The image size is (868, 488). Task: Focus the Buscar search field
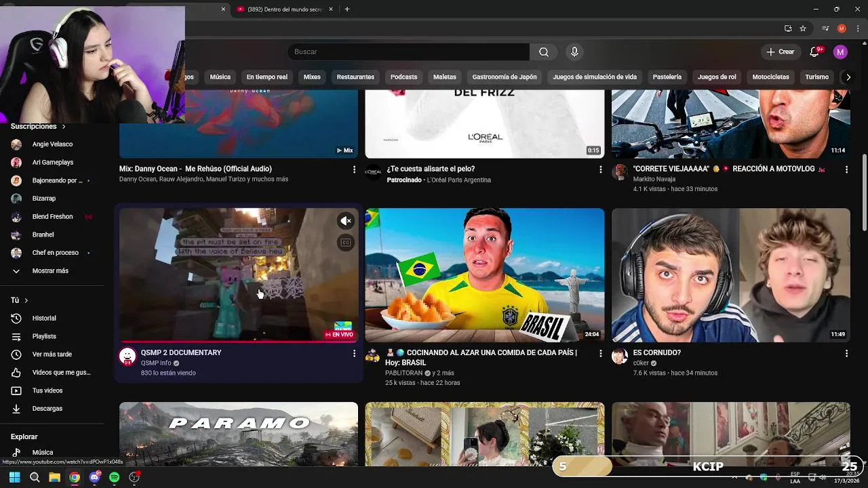pyautogui.click(x=409, y=52)
